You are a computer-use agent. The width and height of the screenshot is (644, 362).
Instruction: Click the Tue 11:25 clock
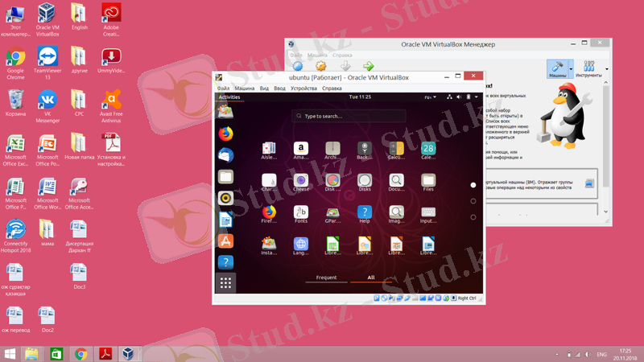point(360,97)
